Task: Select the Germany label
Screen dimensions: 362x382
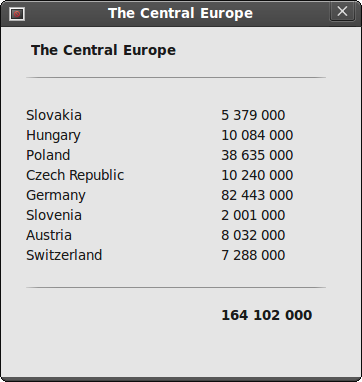Action: [x=56, y=196]
